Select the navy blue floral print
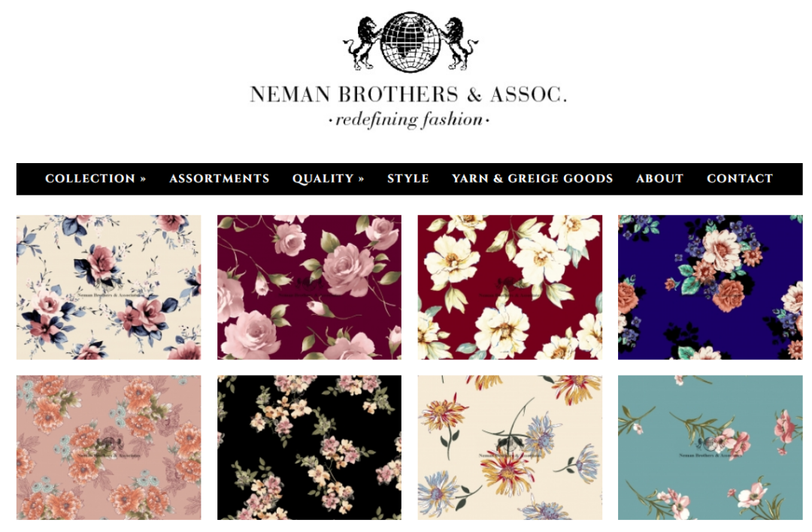The image size is (812, 532). click(x=710, y=287)
